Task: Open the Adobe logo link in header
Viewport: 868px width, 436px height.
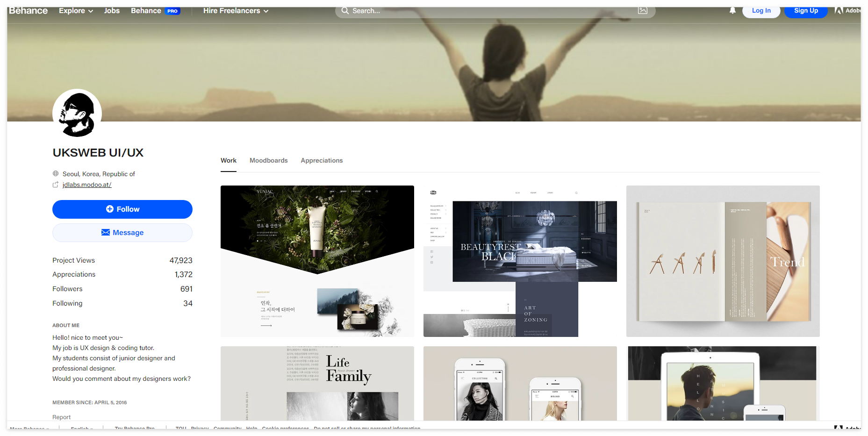Action: pyautogui.click(x=847, y=10)
